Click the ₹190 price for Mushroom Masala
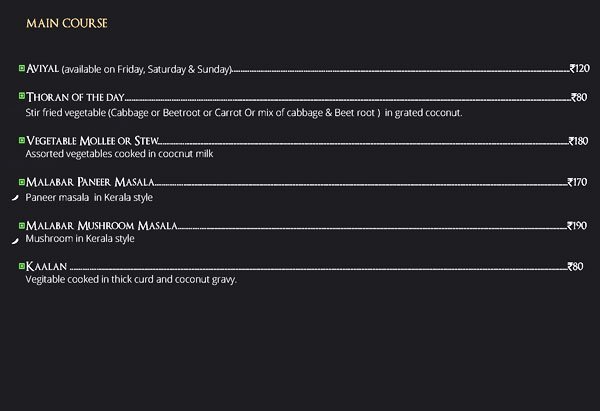The width and height of the screenshot is (600, 411). [577, 226]
